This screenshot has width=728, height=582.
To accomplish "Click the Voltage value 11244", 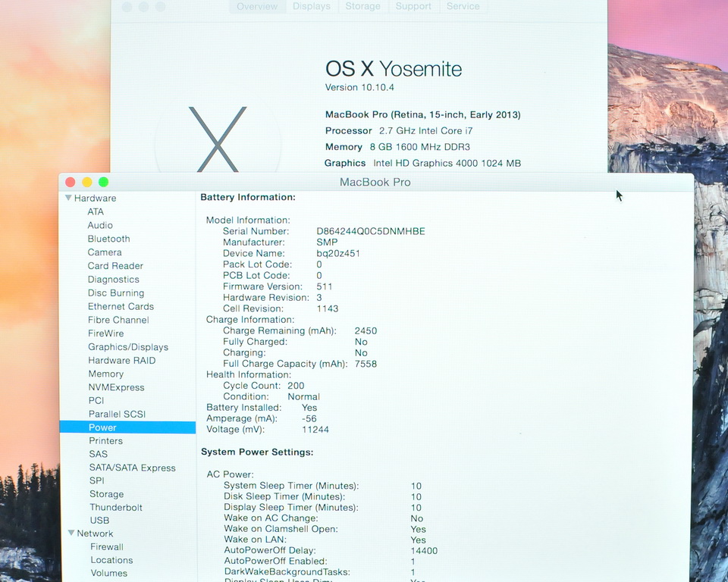I will click(315, 430).
